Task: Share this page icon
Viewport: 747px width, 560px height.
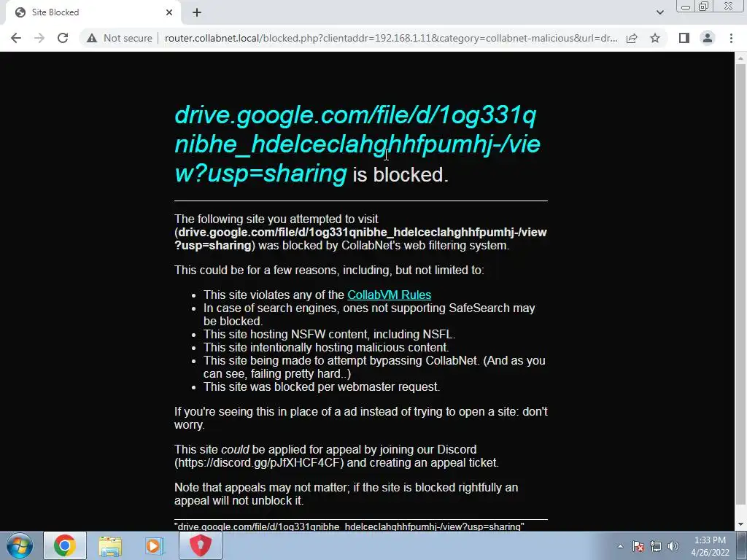Action: (x=632, y=38)
